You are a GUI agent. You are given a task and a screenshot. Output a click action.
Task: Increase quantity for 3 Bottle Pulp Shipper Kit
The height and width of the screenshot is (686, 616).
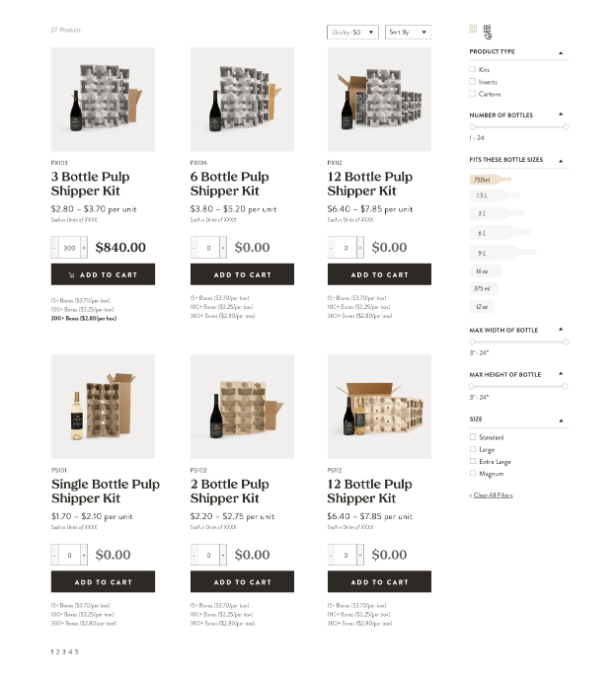point(84,248)
